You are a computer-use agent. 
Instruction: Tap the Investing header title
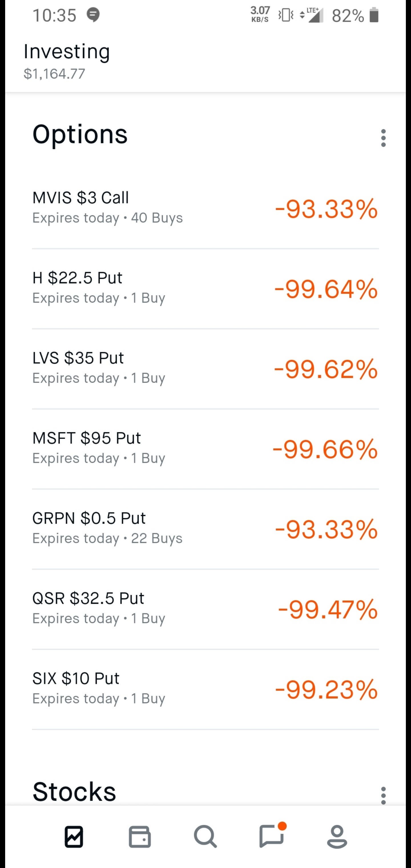pyautogui.click(x=67, y=52)
